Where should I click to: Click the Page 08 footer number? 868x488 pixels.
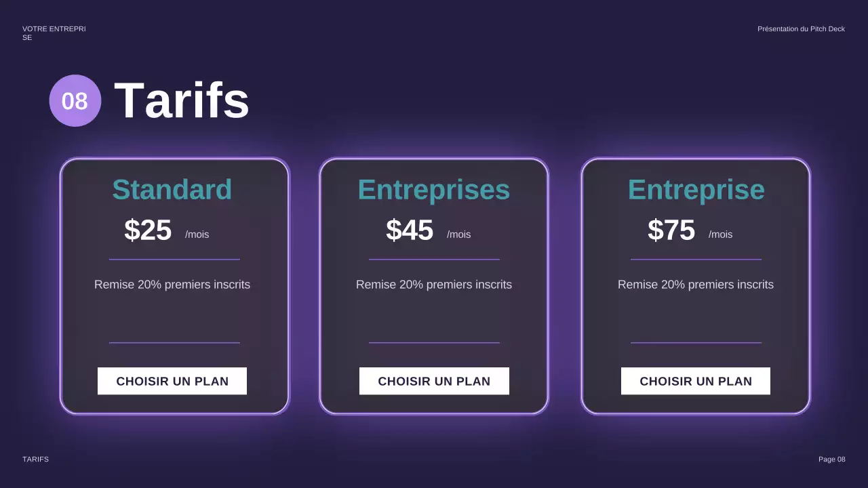pos(831,460)
